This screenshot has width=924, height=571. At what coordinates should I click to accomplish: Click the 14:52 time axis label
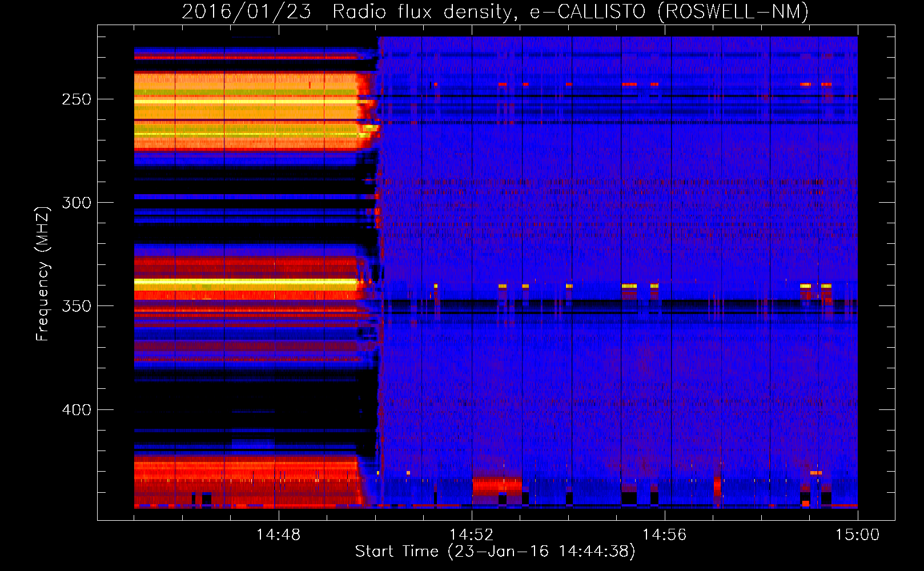pos(471,535)
